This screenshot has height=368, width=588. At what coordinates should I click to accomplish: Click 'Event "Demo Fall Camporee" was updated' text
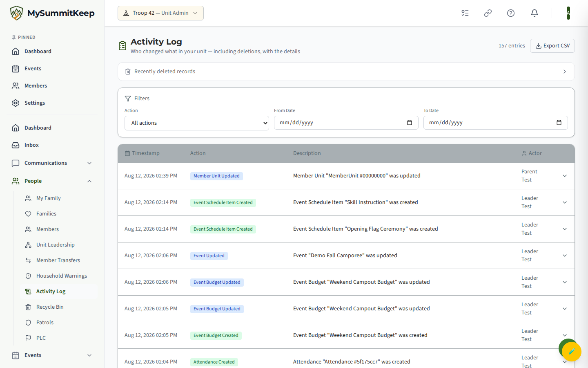coord(345,256)
